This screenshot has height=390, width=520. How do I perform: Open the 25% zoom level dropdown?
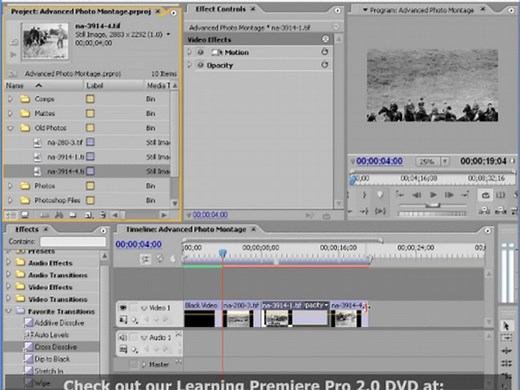coord(445,162)
